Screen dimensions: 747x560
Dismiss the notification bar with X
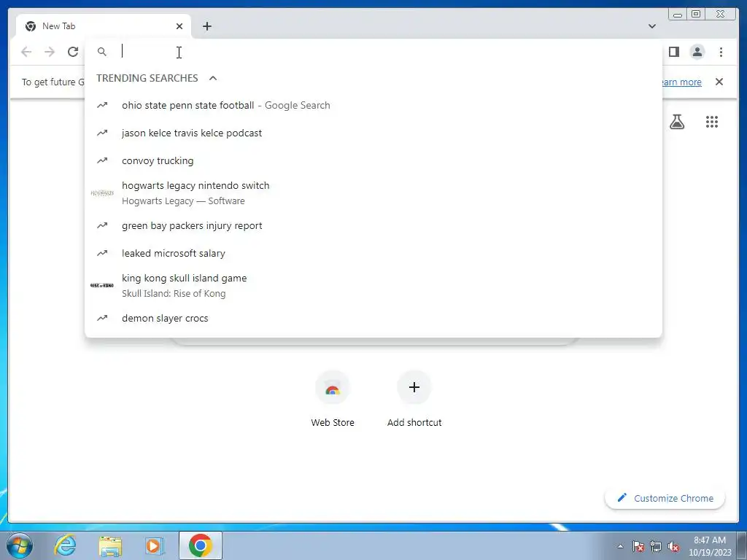point(719,82)
